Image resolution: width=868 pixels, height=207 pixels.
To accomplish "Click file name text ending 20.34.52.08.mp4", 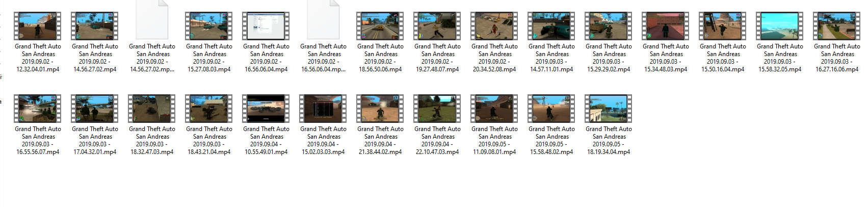I will click(494, 58).
